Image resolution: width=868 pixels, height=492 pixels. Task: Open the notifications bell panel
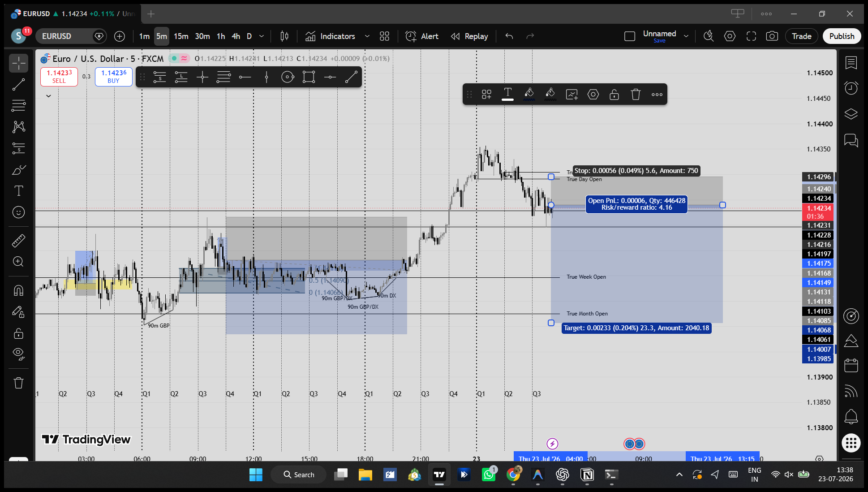pos(851,417)
